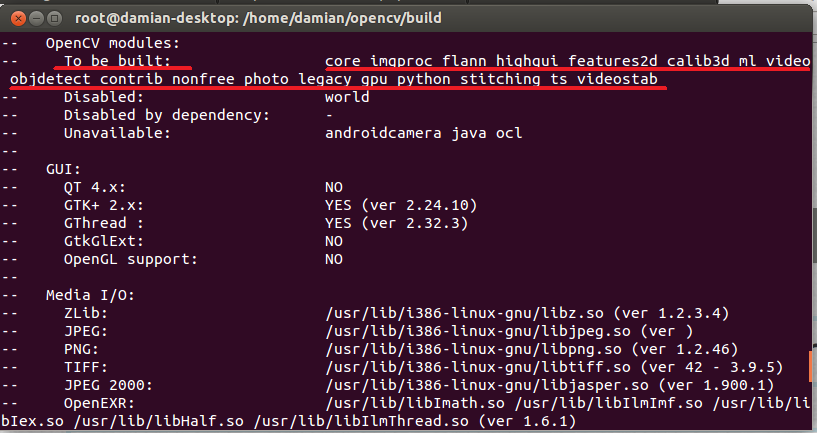Screen dimensions: 819x433
Task: Maximize the terminal window
Action: point(54,19)
